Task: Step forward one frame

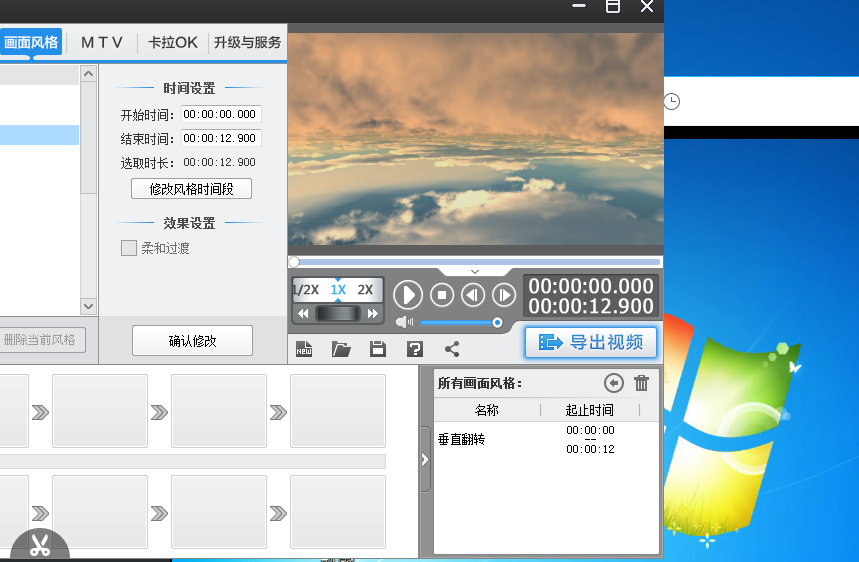Action: 504,295
